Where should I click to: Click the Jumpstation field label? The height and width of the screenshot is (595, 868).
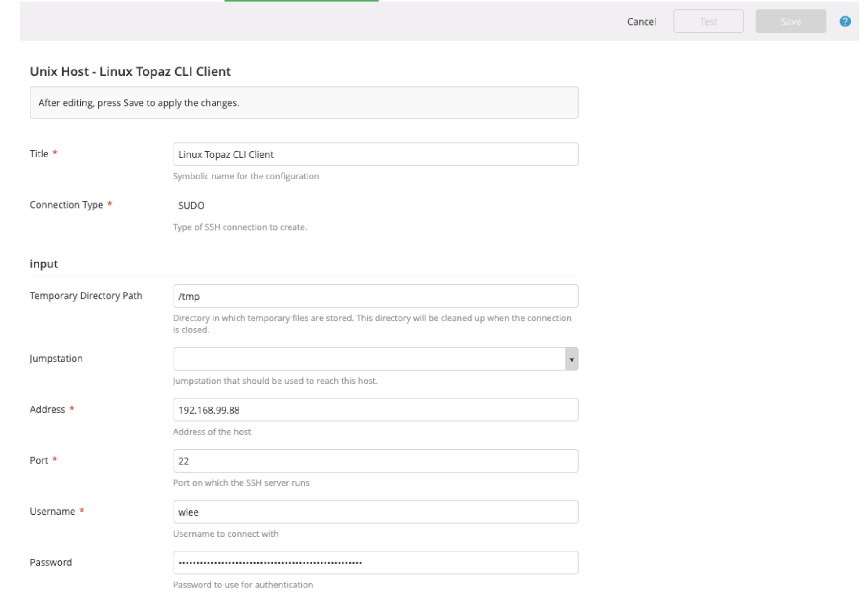(56, 359)
